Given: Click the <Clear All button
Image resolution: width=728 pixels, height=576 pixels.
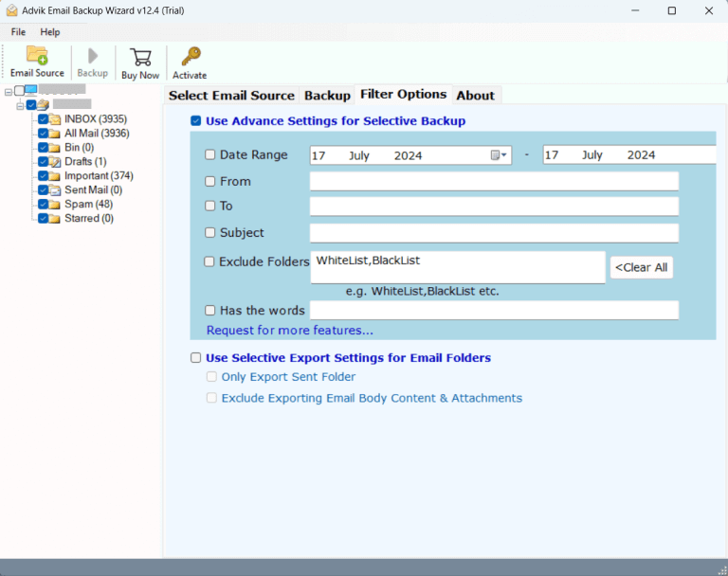Looking at the screenshot, I should click(641, 267).
